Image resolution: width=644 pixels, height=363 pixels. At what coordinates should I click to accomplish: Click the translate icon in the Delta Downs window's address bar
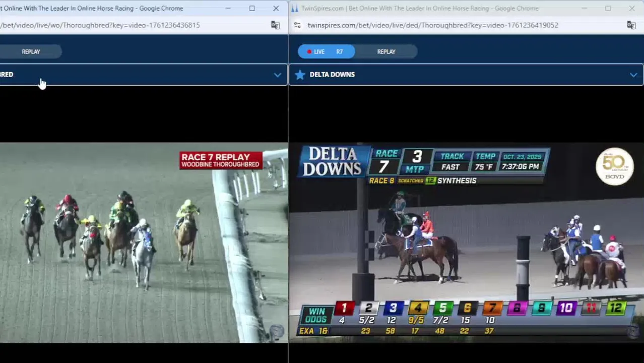(631, 25)
